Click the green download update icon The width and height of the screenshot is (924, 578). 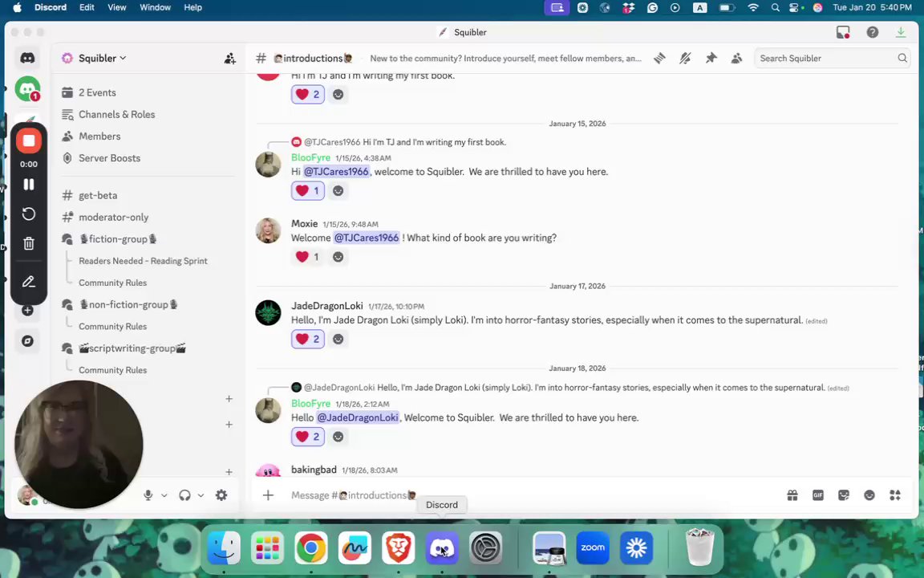(901, 32)
